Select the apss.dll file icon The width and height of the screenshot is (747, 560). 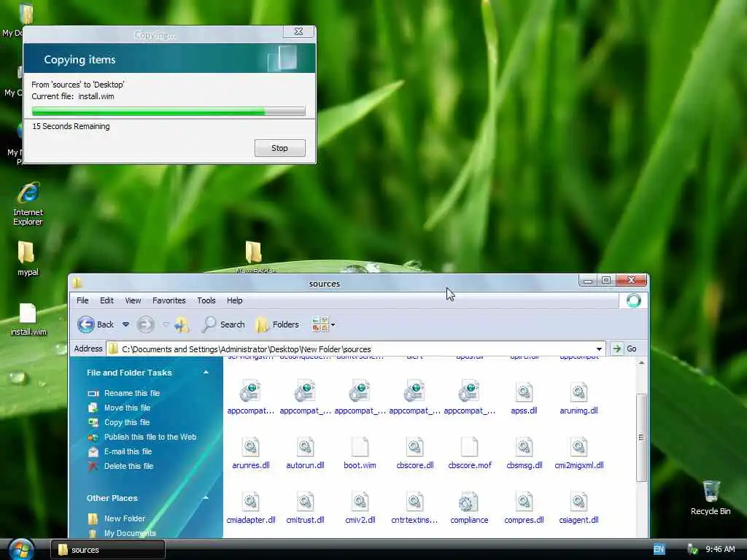pyautogui.click(x=524, y=392)
